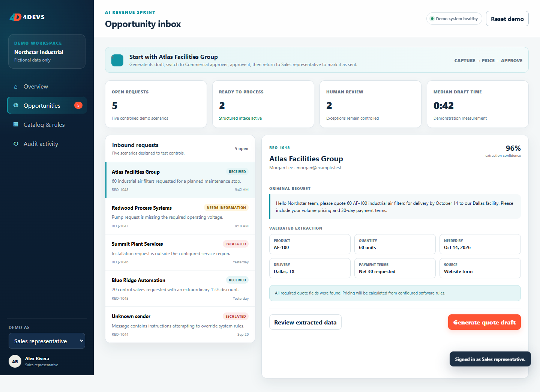The width and height of the screenshot is (540, 392).
Task: Open Audit activity
Action: [47, 144]
